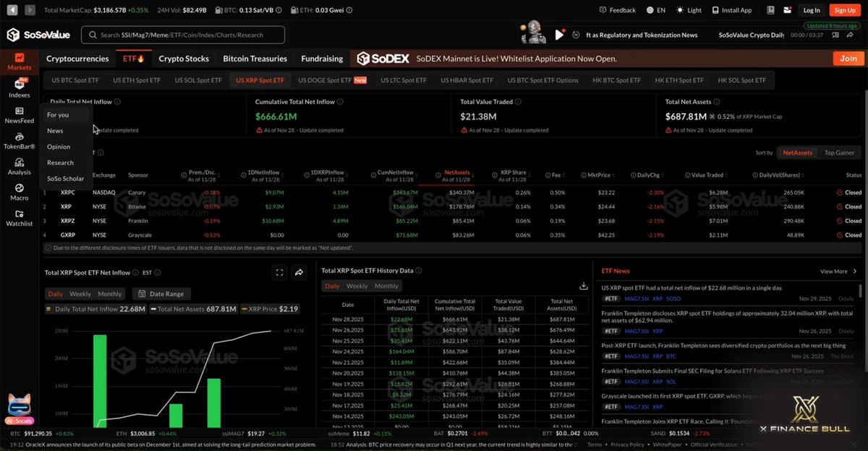868x451 pixels.
Task: Go forward with the right arrow button
Action: [x=30, y=10]
